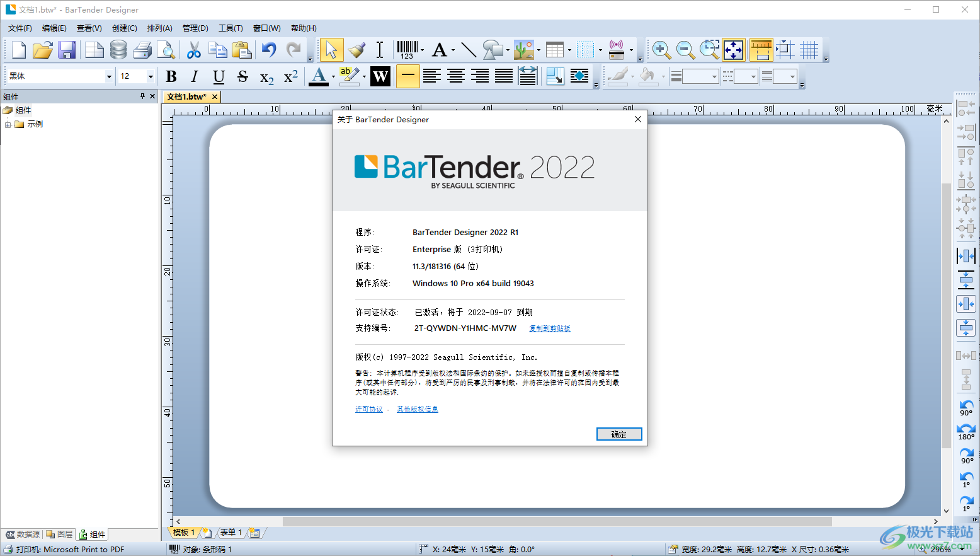Open the 其他版权信息 link
Screen dimensions: 980x556
[x=417, y=409]
